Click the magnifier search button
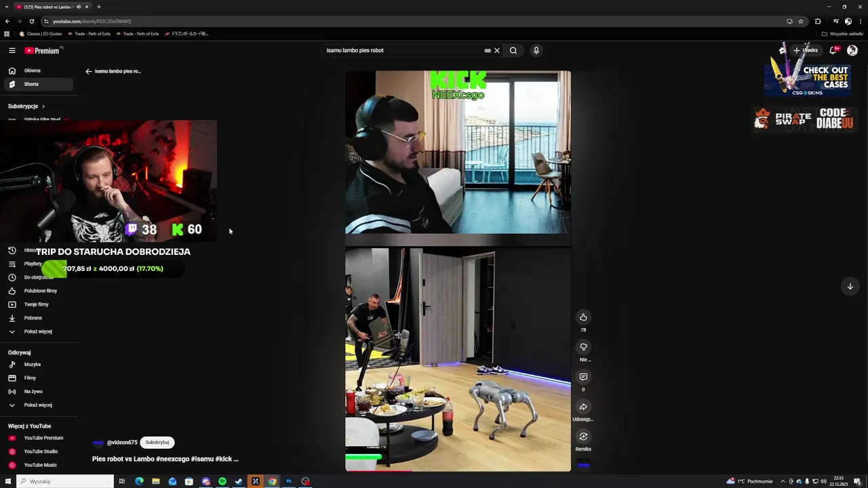The width and height of the screenshot is (868, 488). pyautogui.click(x=513, y=50)
